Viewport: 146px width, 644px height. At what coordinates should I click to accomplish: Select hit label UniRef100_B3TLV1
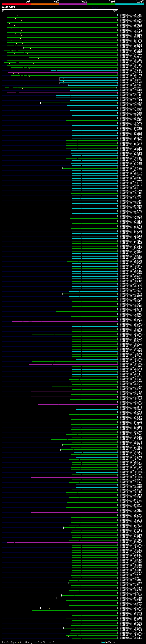(x=131, y=40)
